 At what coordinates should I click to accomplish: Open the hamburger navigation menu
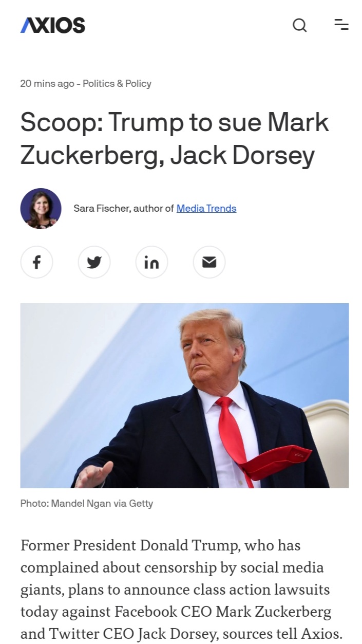coord(341,24)
